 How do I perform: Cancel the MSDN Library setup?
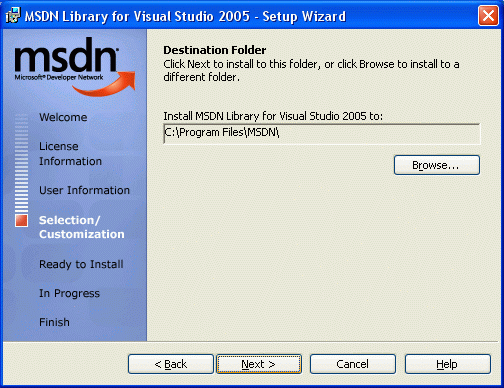click(x=353, y=364)
